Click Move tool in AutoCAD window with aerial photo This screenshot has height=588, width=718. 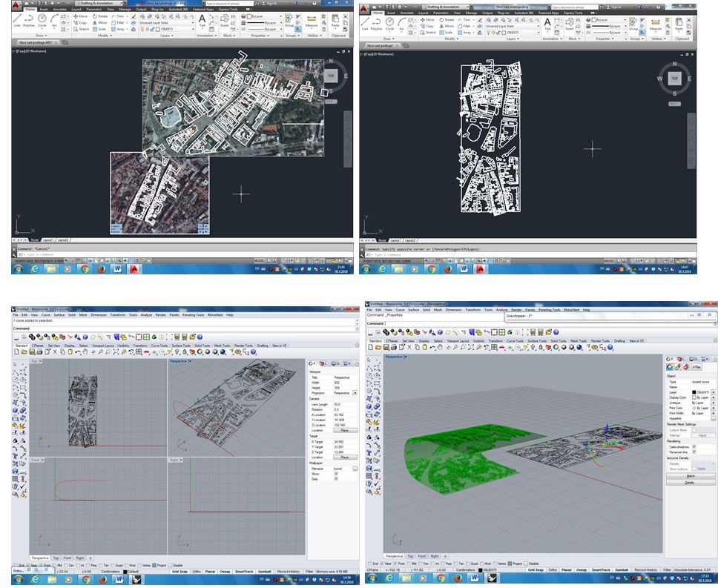(80, 16)
